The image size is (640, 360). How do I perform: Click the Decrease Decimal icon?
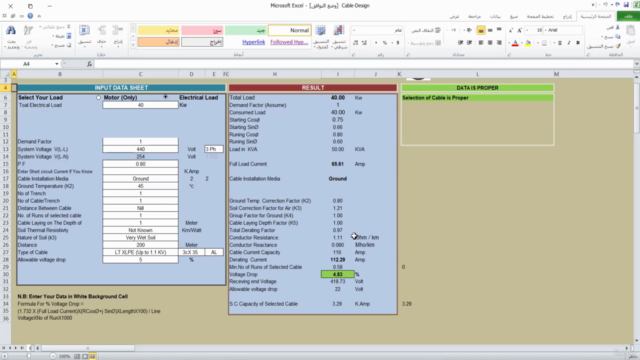click(355, 43)
